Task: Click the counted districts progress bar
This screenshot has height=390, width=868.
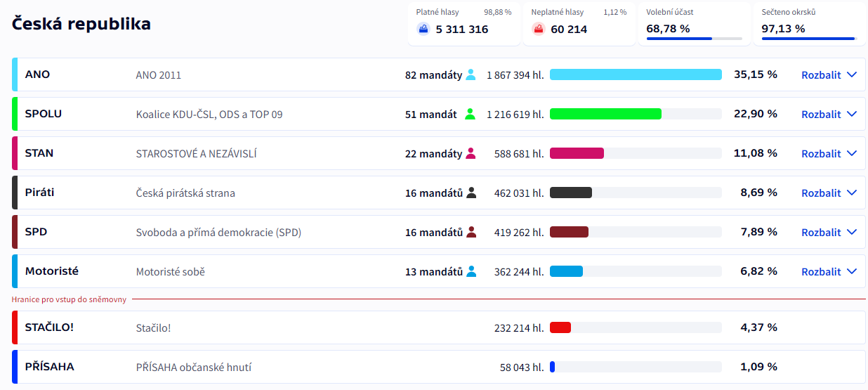Action: (808, 39)
